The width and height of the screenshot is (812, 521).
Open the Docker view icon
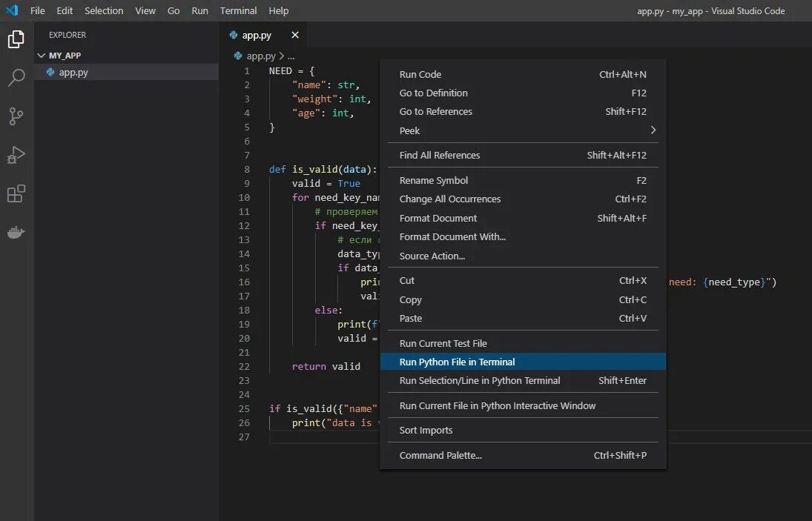click(16, 232)
